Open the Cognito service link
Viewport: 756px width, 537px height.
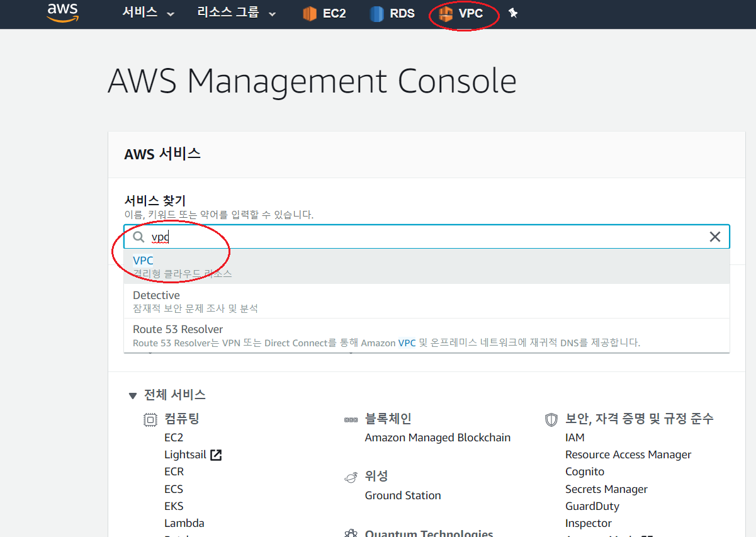(585, 472)
